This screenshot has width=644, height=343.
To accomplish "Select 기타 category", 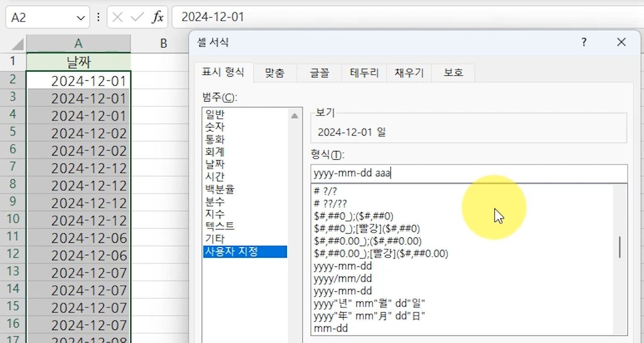I will click(245, 239).
